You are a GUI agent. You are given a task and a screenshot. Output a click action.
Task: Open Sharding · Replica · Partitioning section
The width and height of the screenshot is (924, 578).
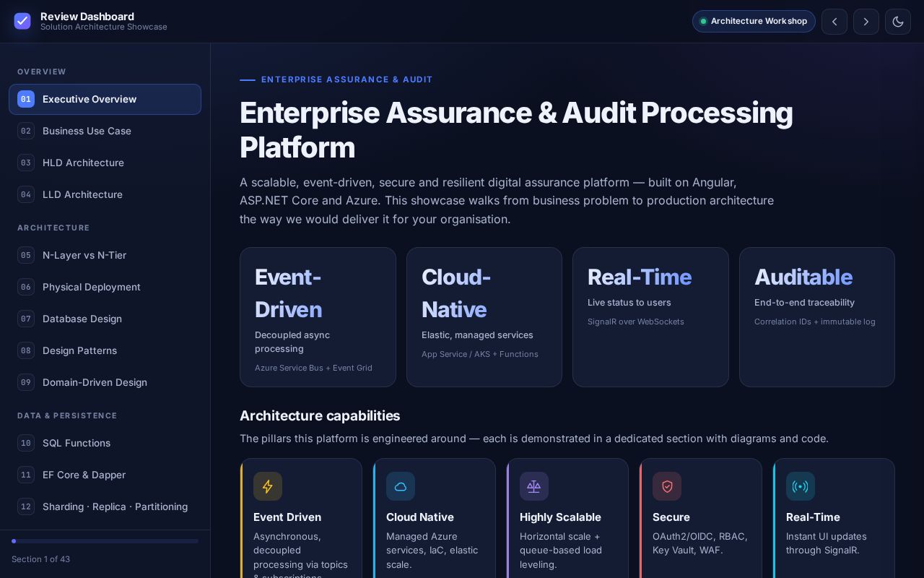[105, 506]
